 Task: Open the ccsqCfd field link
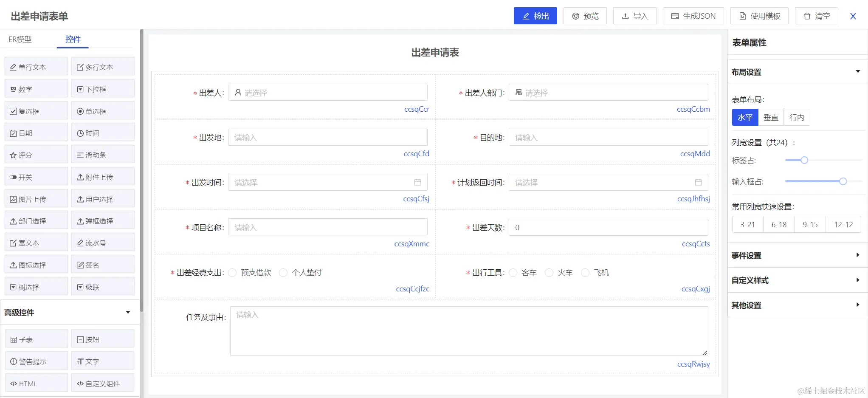click(x=416, y=154)
